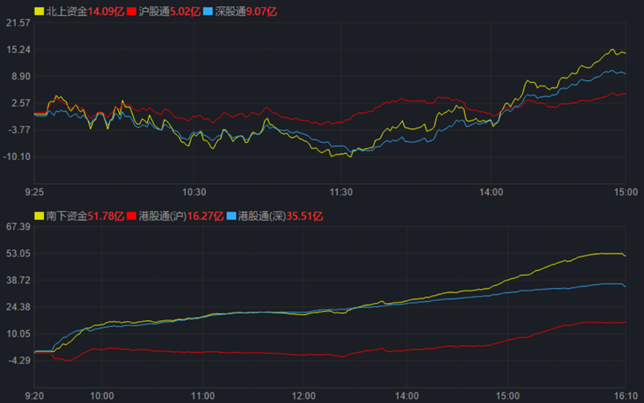The width and height of the screenshot is (644, 403).
Task: Toggle the 沪股通 series label
Action: tap(154, 10)
